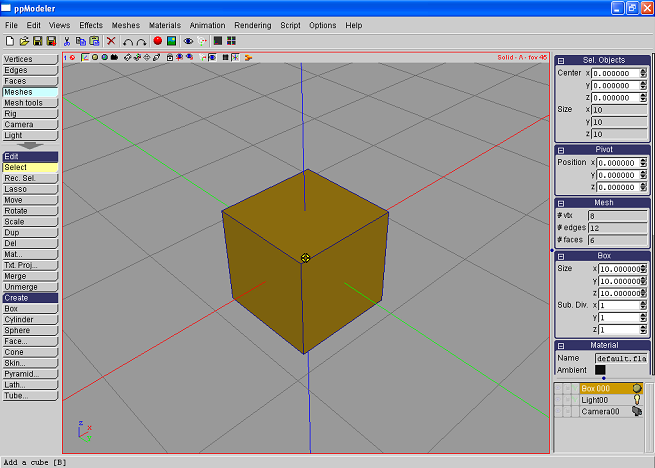The image size is (655, 468).
Task: Open the File menu
Action: (x=11, y=25)
